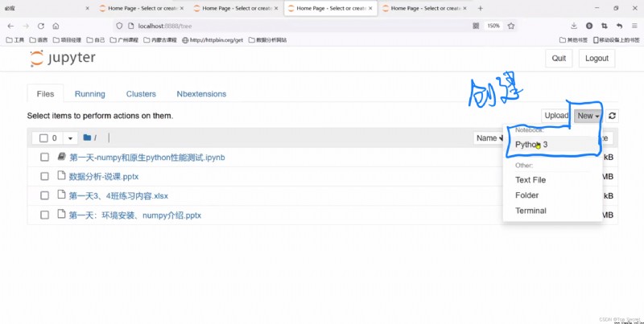Sort files by Name column
Image resolution: width=644 pixels, height=324 pixels.
(x=489, y=138)
